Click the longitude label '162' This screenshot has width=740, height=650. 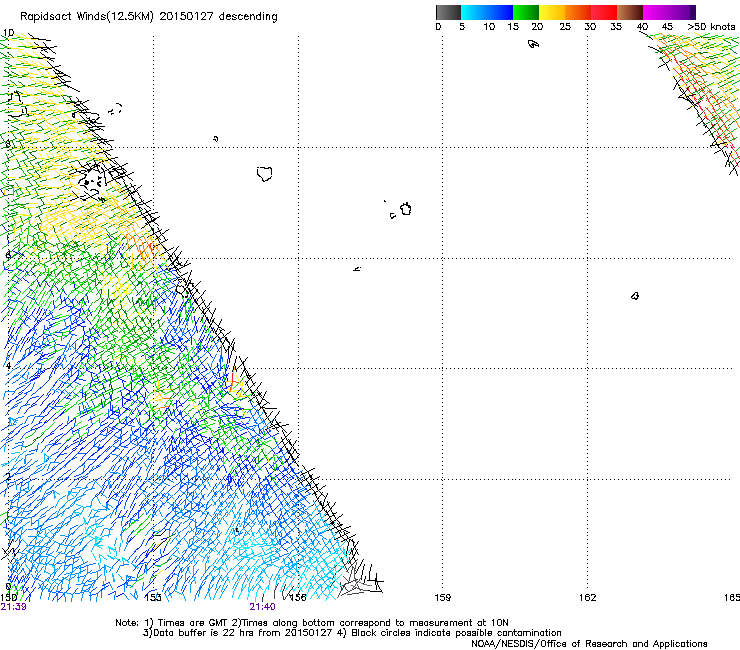coord(588,598)
